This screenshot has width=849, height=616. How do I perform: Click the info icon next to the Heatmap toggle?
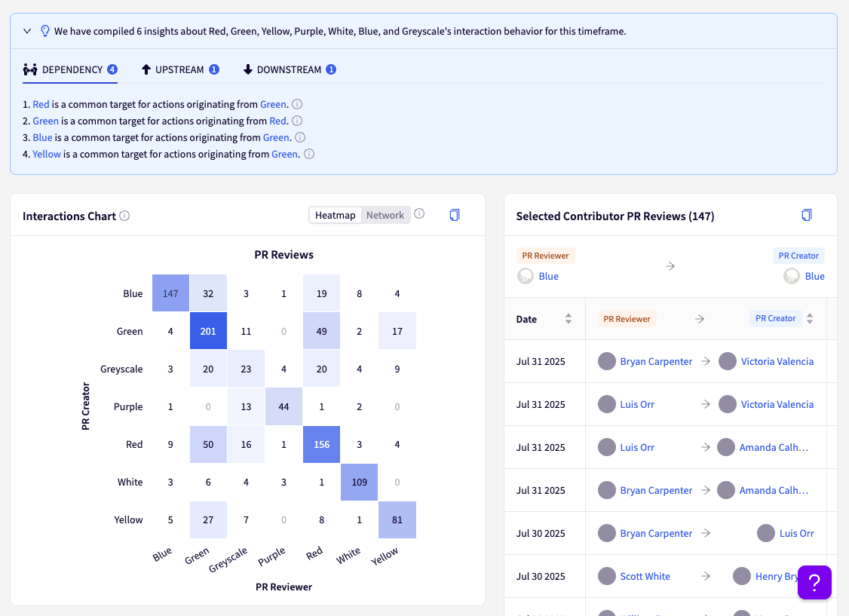pyautogui.click(x=419, y=214)
